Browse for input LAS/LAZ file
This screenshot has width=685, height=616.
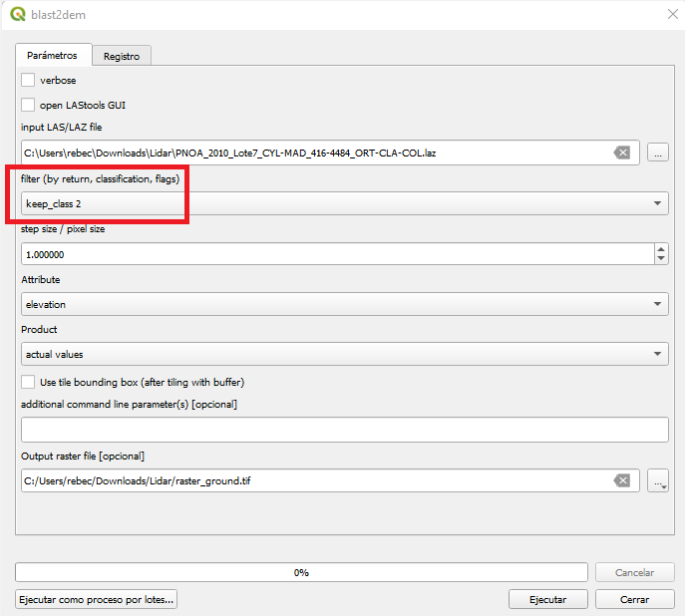click(x=657, y=153)
